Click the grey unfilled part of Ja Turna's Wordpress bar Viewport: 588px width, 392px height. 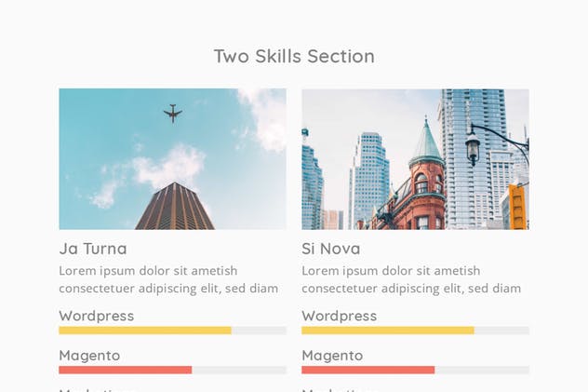coord(259,331)
